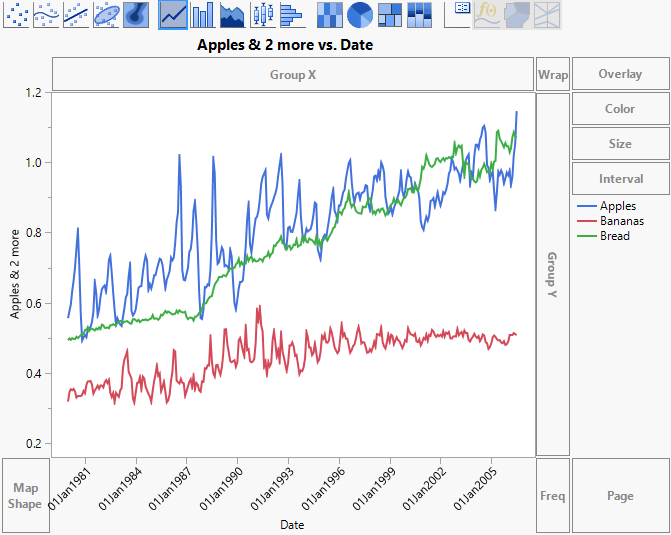Select the Histogram element icon
Image resolution: width=671 pixels, height=535 pixels.
pyautogui.click(x=292, y=14)
